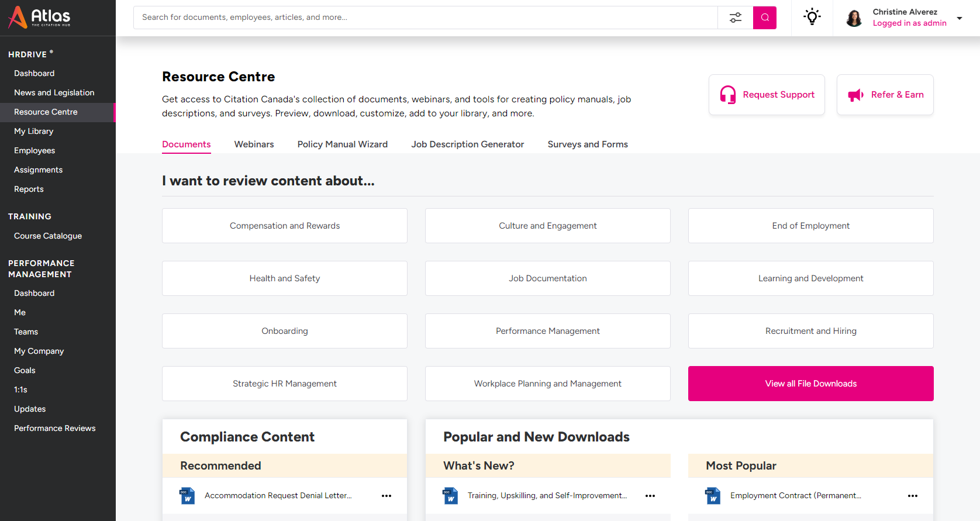This screenshot has width=980, height=521.
Task: Open more options for Training, Upskilling document
Action: tap(650, 496)
